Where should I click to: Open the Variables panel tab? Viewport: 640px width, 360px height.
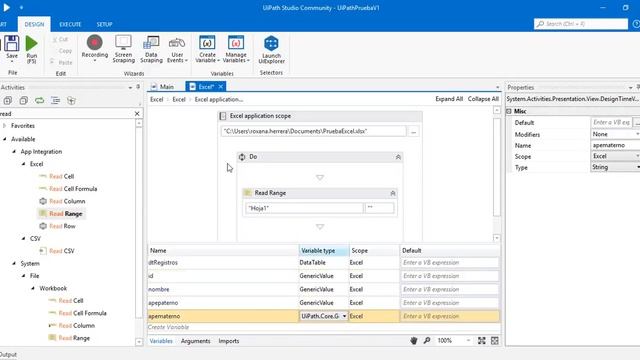tap(161, 341)
